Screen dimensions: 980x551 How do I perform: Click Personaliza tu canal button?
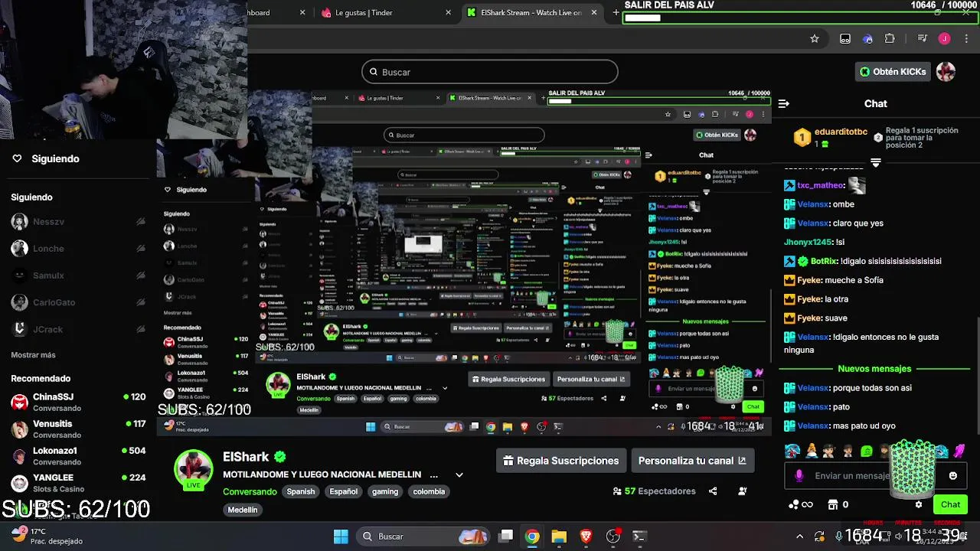(692, 461)
